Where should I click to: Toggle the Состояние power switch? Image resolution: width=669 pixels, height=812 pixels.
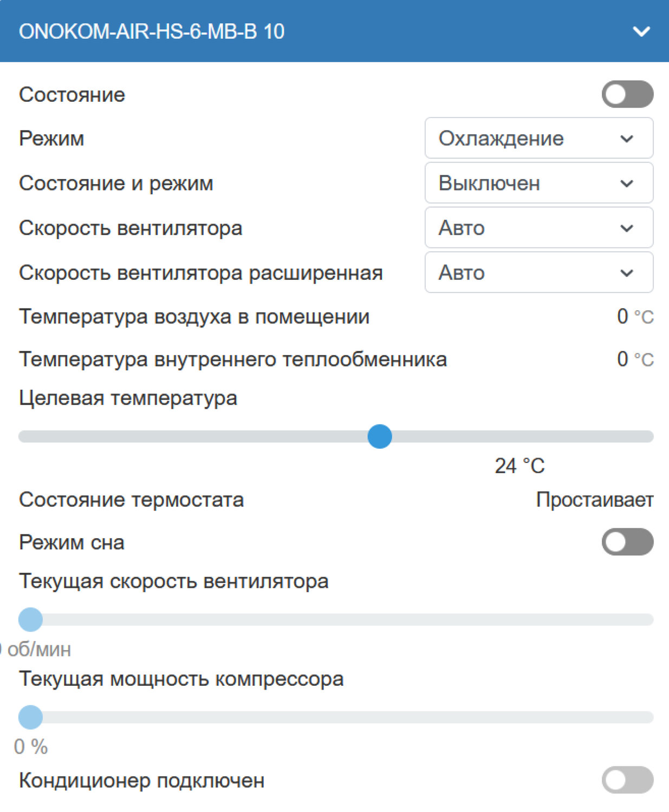(x=627, y=94)
